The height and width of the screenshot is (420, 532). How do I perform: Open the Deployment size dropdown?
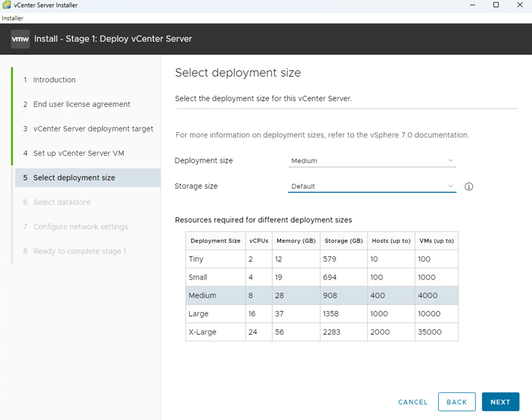372,161
